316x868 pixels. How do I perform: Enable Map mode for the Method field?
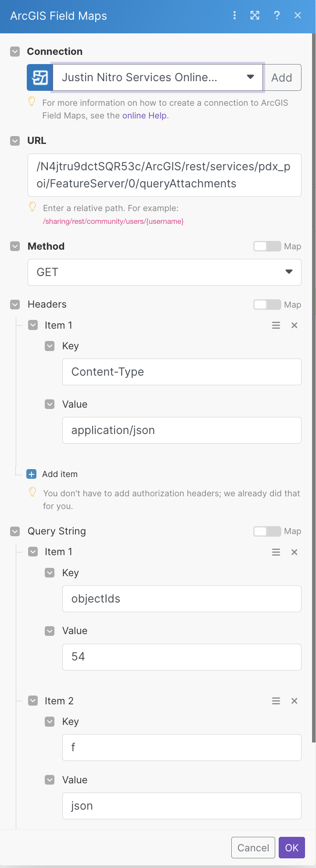pyautogui.click(x=267, y=246)
